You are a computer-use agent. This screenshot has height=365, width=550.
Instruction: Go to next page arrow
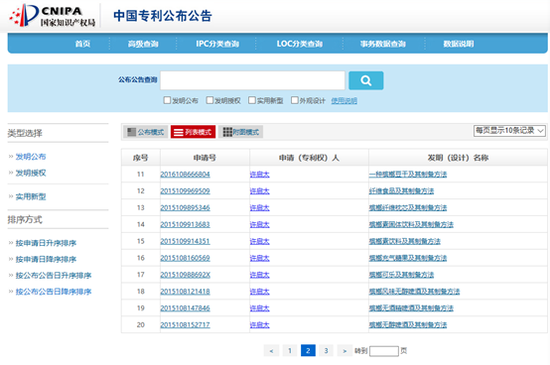[344, 350]
